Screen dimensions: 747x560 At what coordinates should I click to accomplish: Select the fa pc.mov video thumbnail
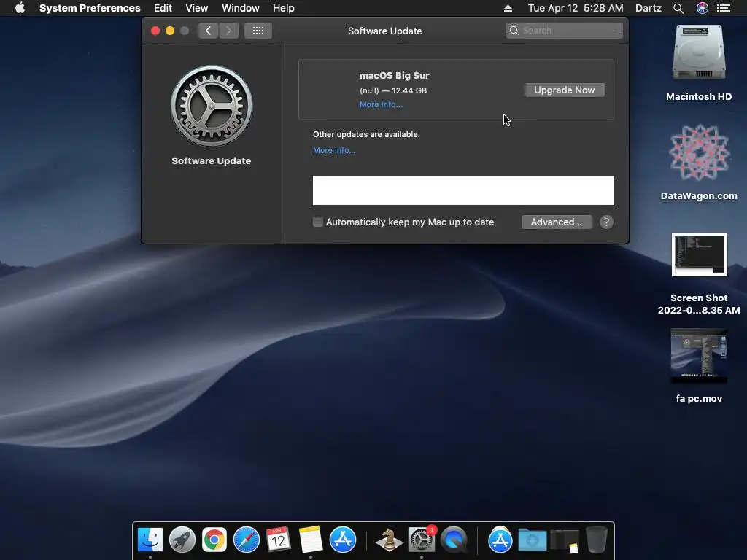[x=700, y=356]
